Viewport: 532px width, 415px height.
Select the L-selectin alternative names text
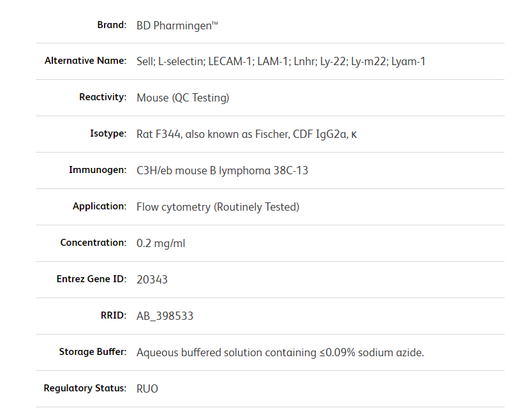pos(281,62)
